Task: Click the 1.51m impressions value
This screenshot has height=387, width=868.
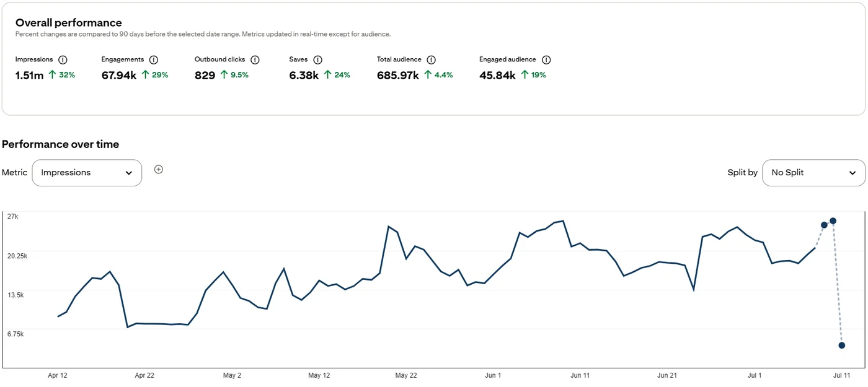Action: pyautogui.click(x=29, y=76)
